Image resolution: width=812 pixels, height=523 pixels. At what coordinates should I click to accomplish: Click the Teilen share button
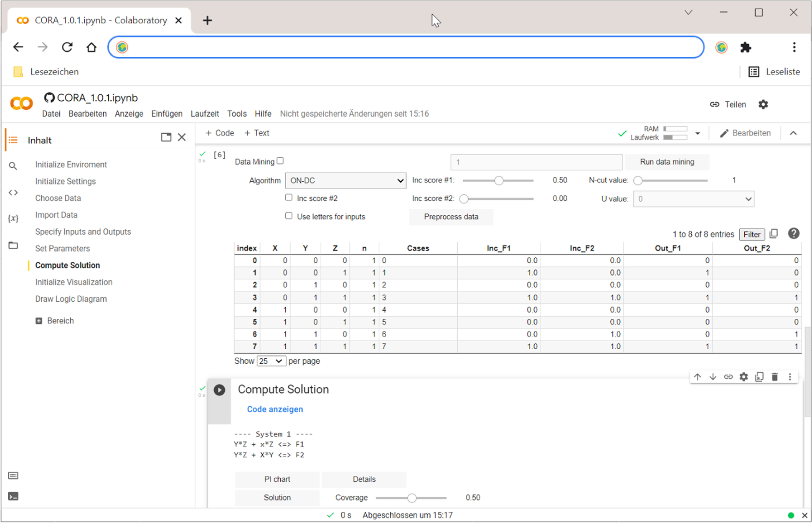(x=728, y=104)
